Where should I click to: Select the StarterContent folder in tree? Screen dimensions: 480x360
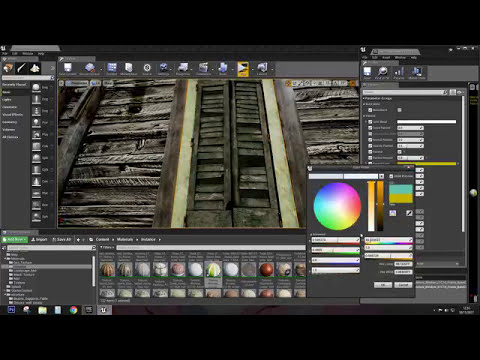click(x=21, y=291)
